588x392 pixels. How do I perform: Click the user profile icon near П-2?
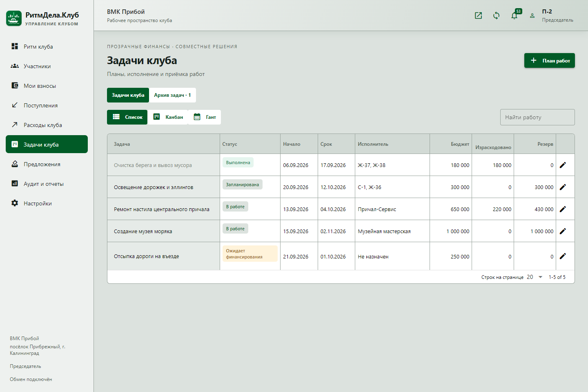pyautogui.click(x=532, y=16)
